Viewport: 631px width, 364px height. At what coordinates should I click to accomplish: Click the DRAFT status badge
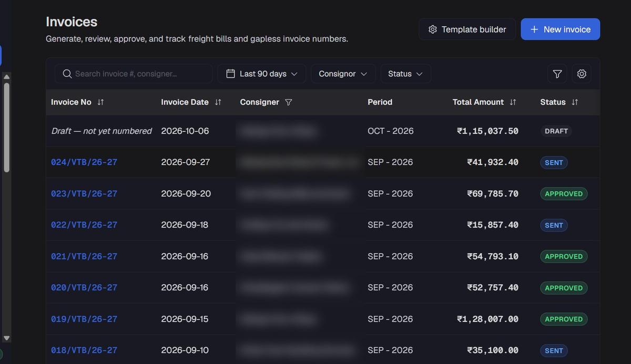pyautogui.click(x=556, y=131)
